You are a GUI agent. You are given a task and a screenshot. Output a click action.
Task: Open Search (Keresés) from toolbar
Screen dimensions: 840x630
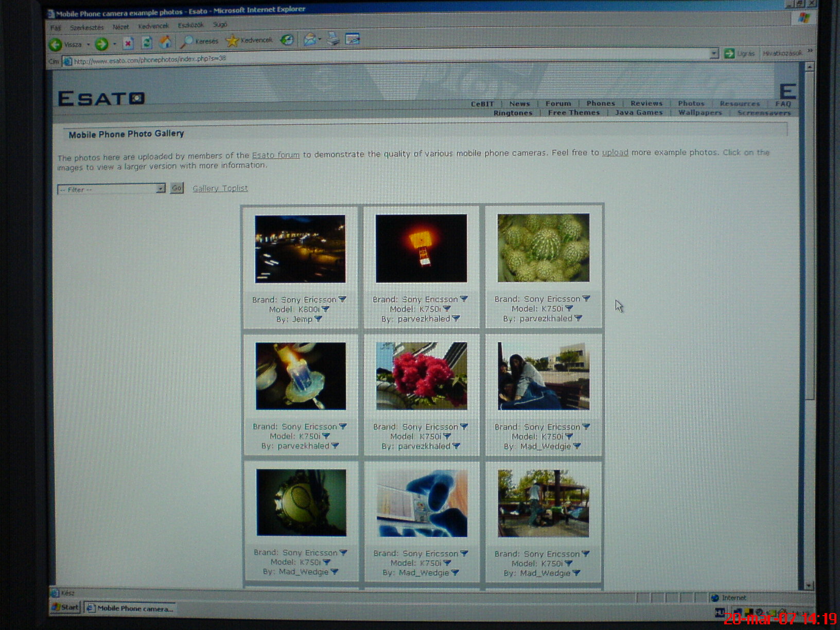[199, 41]
